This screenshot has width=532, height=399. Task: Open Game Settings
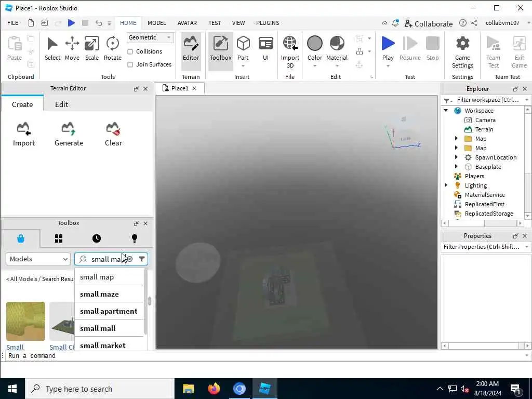(x=462, y=52)
